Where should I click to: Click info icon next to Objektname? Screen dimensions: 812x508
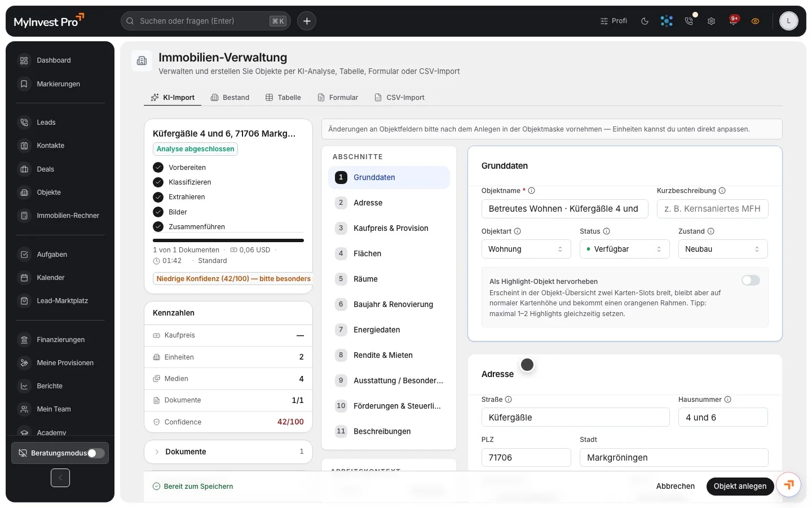[531, 191]
